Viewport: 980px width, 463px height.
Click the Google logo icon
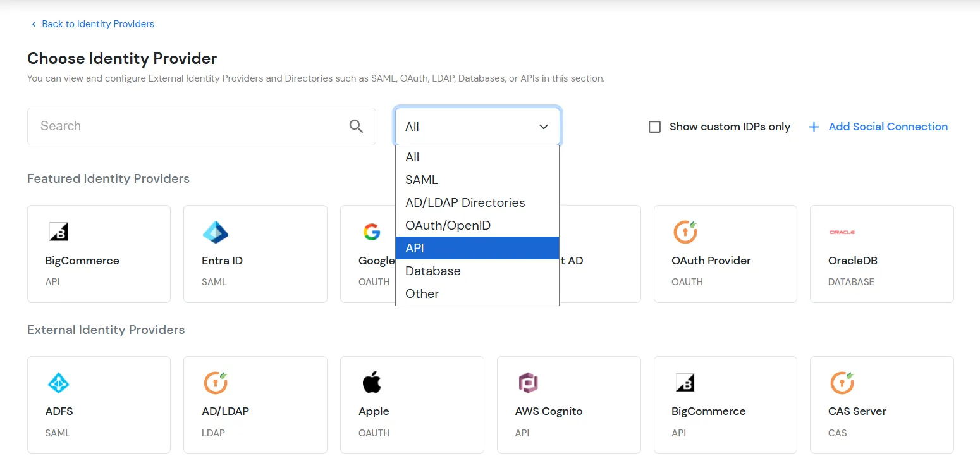[372, 232]
